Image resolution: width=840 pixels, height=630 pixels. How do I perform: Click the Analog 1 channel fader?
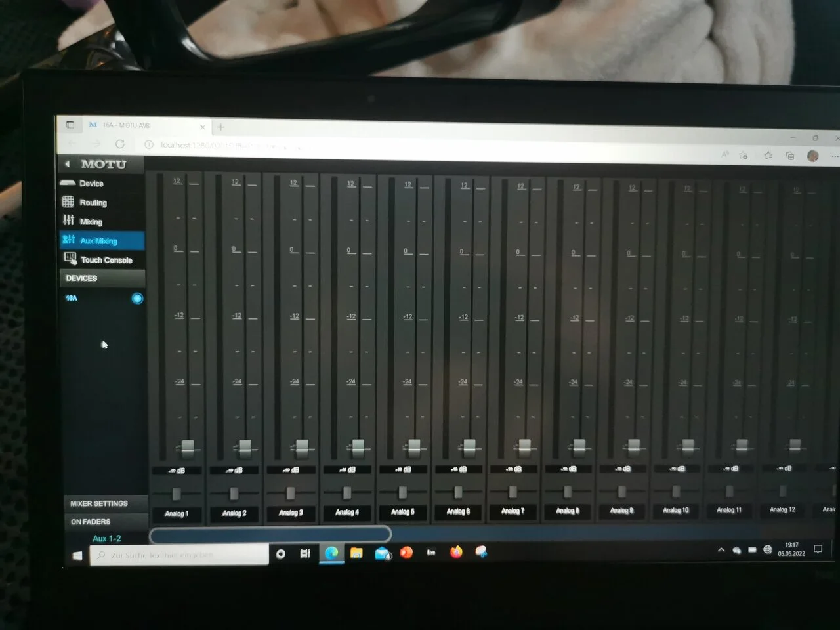(188, 448)
